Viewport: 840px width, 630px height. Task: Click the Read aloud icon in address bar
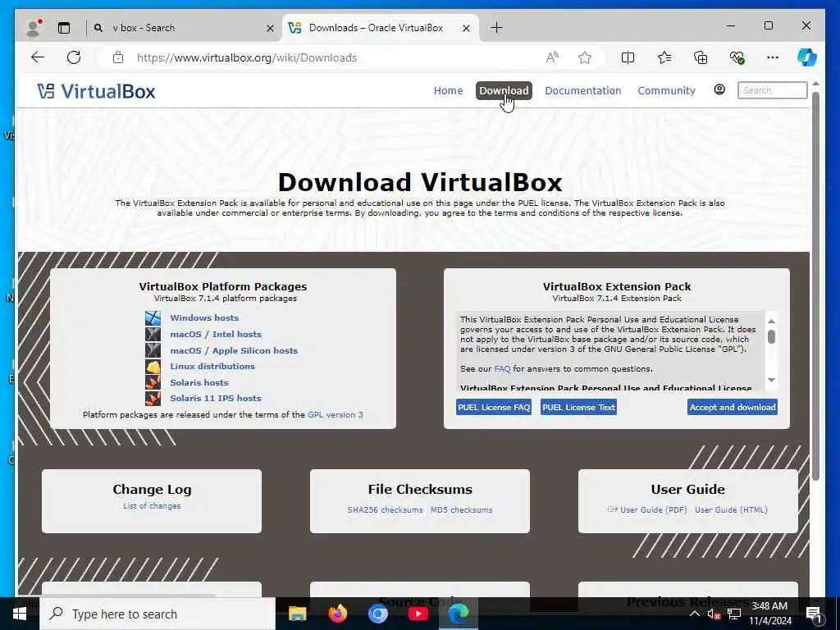tap(552, 57)
